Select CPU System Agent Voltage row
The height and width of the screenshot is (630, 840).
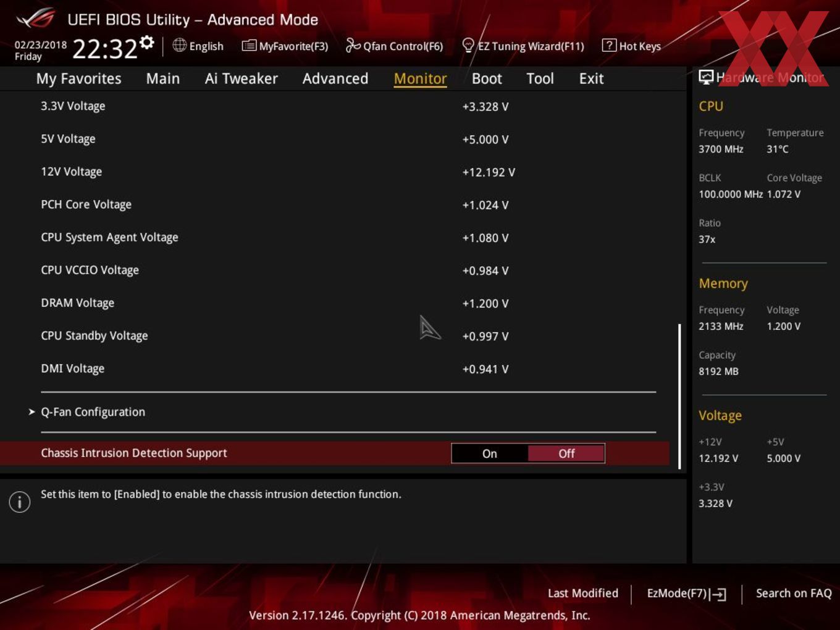tap(342, 237)
